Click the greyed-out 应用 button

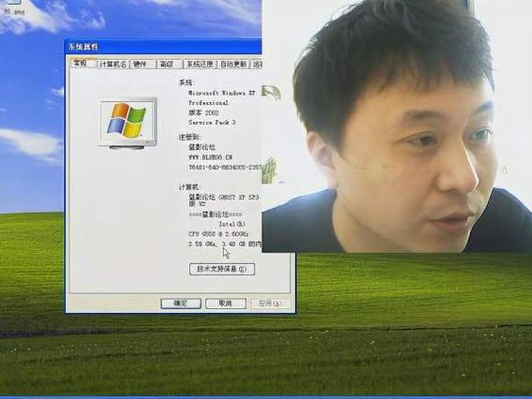click(270, 303)
